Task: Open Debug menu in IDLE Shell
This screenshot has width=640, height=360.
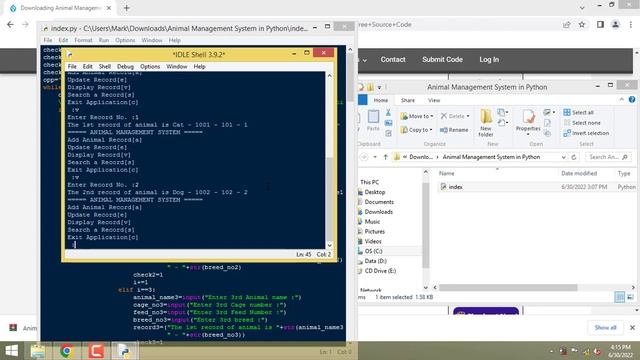Action: pyautogui.click(x=125, y=67)
